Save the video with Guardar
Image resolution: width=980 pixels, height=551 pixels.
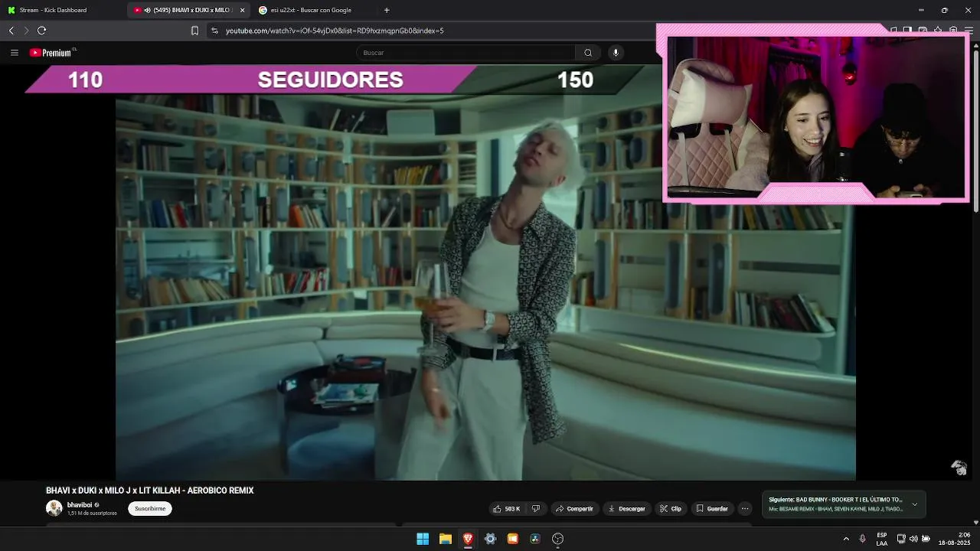[x=712, y=509]
